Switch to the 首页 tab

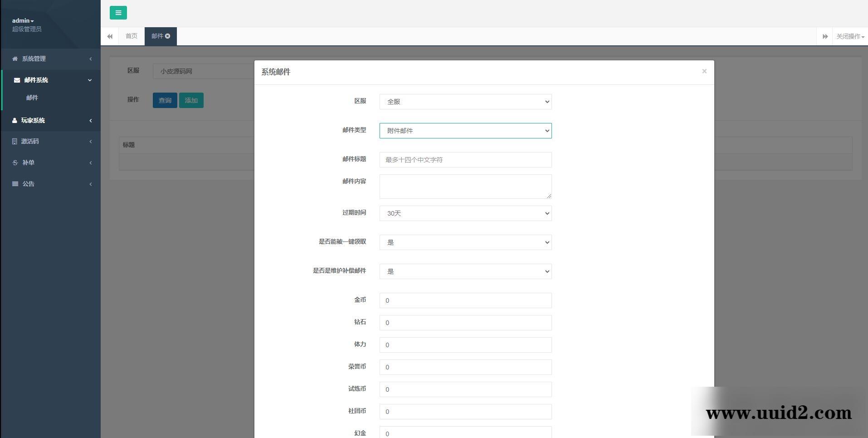[x=131, y=36]
